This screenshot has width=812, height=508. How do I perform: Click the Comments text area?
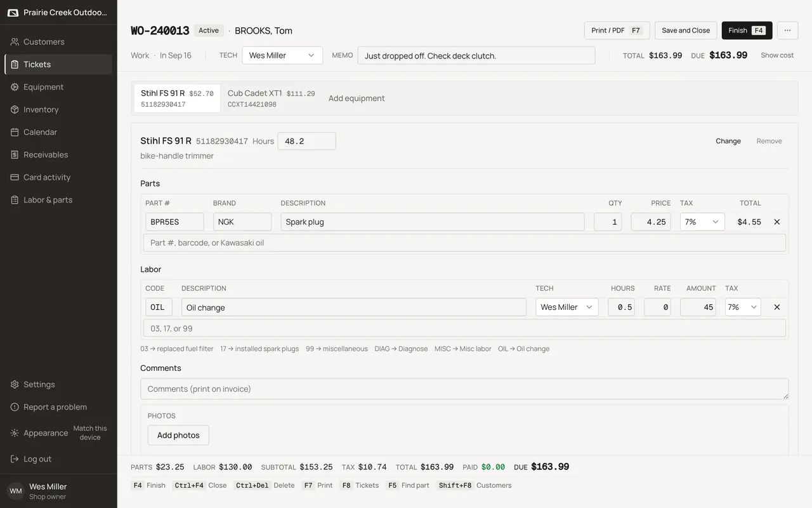click(x=464, y=389)
